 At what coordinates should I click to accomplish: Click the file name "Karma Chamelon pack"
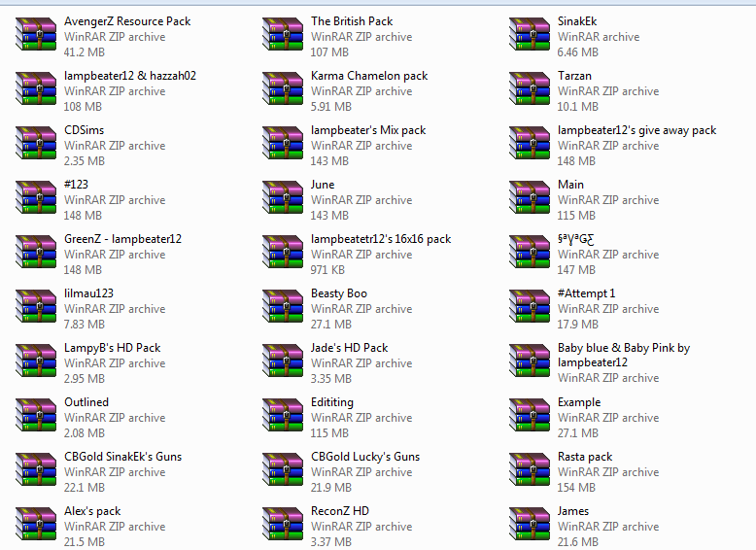pyautogui.click(x=369, y=76)
